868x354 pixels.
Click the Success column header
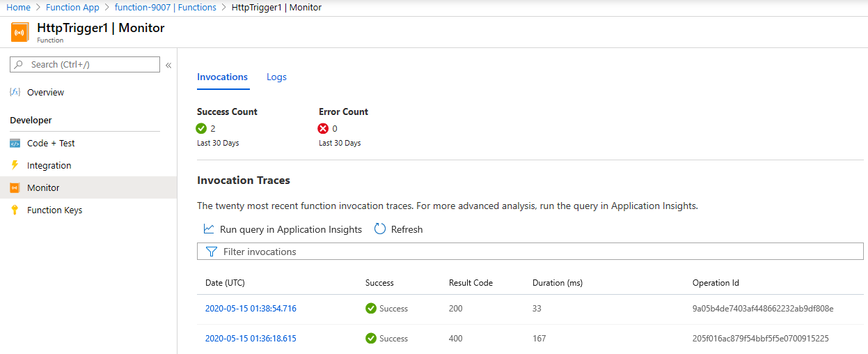pos(379,283)
